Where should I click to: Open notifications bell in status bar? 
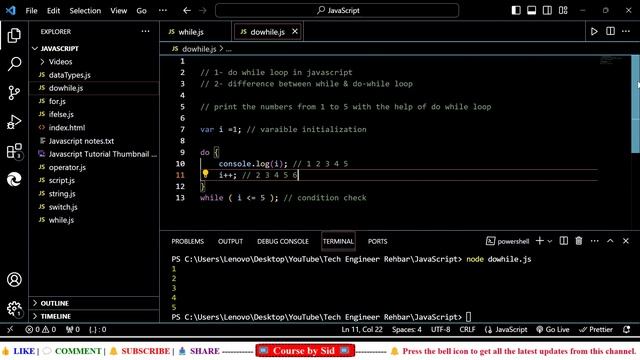click(627, 329)
